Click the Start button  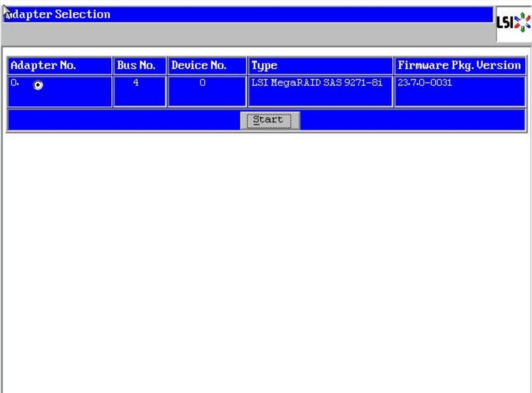point(270,120)
